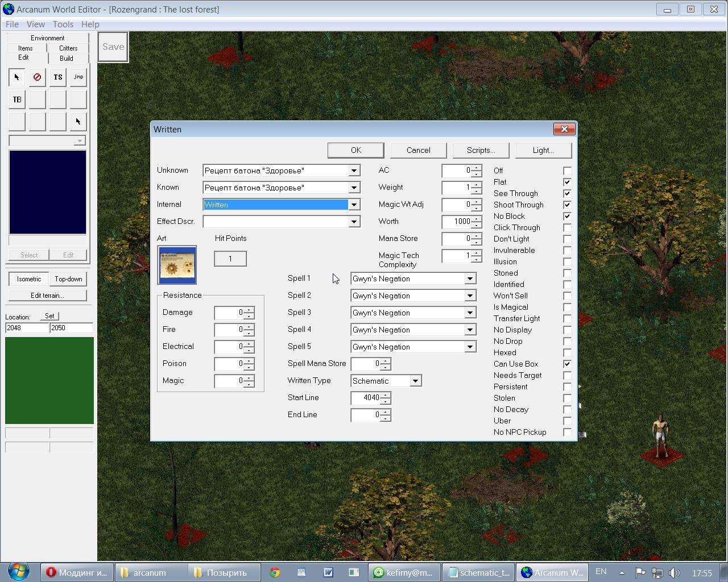
Task: Select the TB tool button
Action: coord(16,99)
